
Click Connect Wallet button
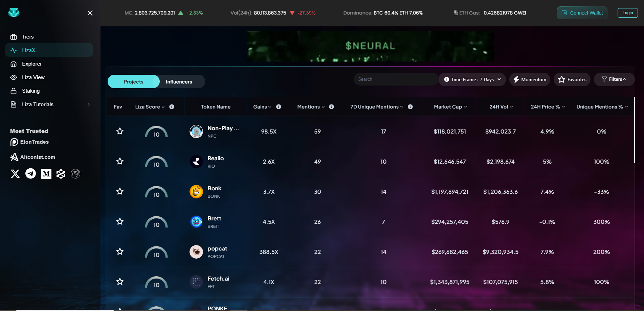[x=582, y=13]
